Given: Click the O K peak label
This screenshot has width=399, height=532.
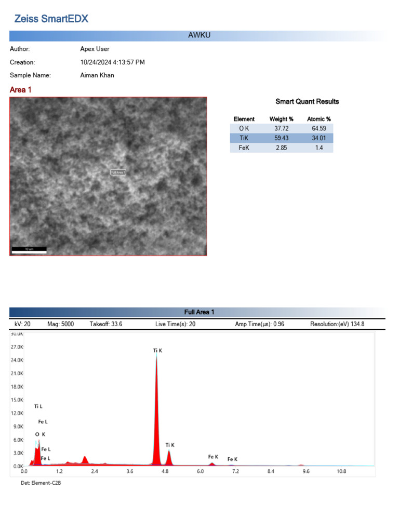Looking at the screenshot, I should pos(40,434).
